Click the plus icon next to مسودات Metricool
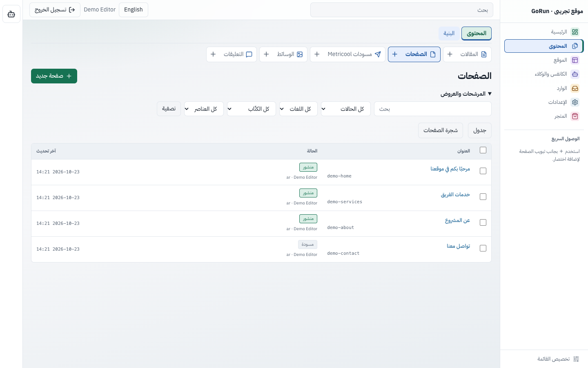The height and width of the screenshot is (368, 588). point(317,54)
